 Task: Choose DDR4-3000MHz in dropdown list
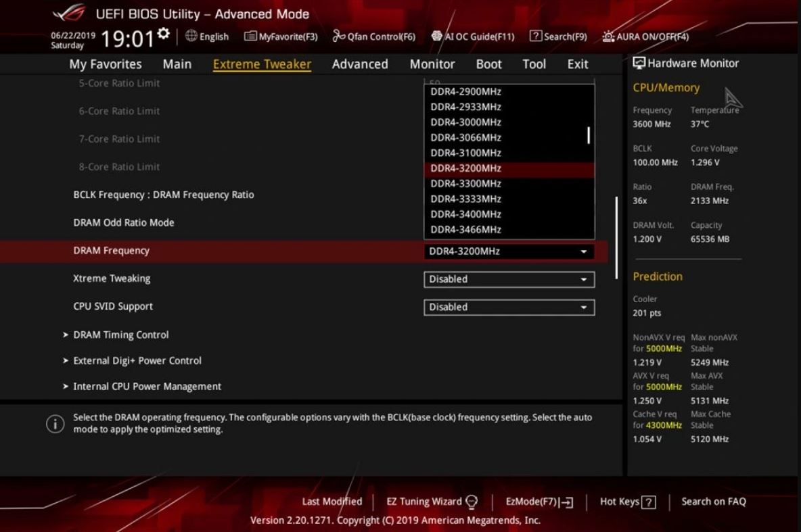509,122
